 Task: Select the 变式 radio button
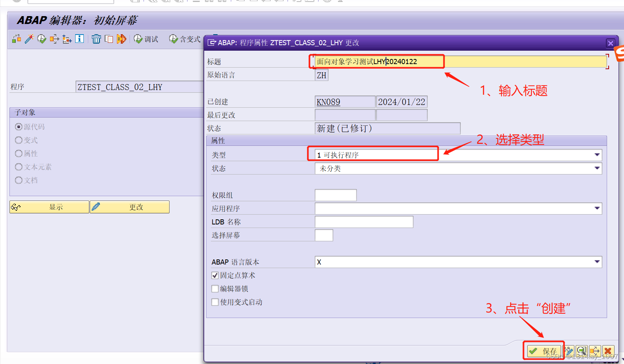[18, 140]
